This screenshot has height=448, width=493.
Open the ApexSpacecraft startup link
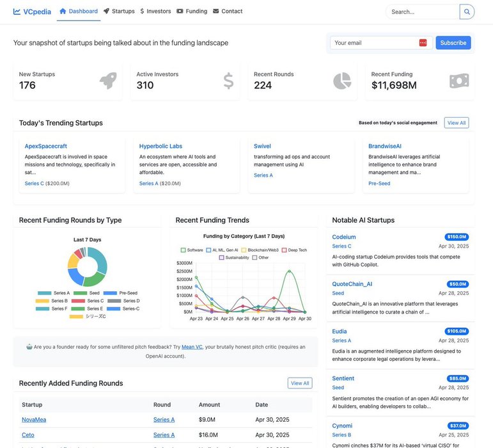click(46, 146)
